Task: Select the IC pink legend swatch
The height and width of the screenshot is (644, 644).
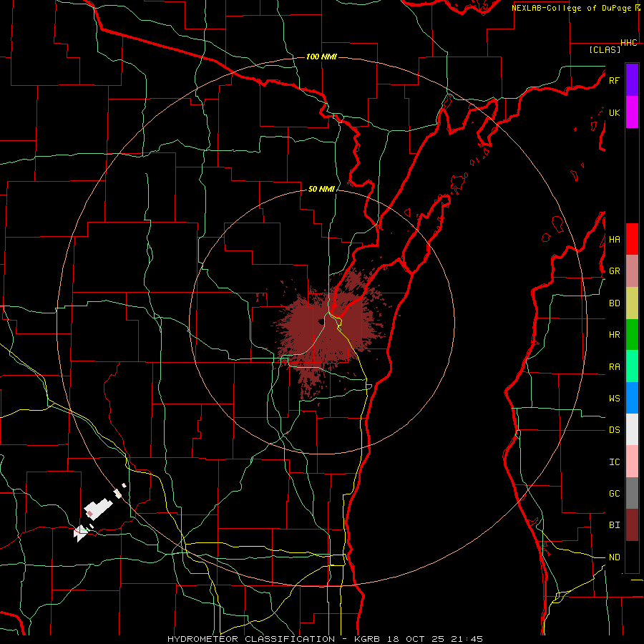Action: pos(632,462)
